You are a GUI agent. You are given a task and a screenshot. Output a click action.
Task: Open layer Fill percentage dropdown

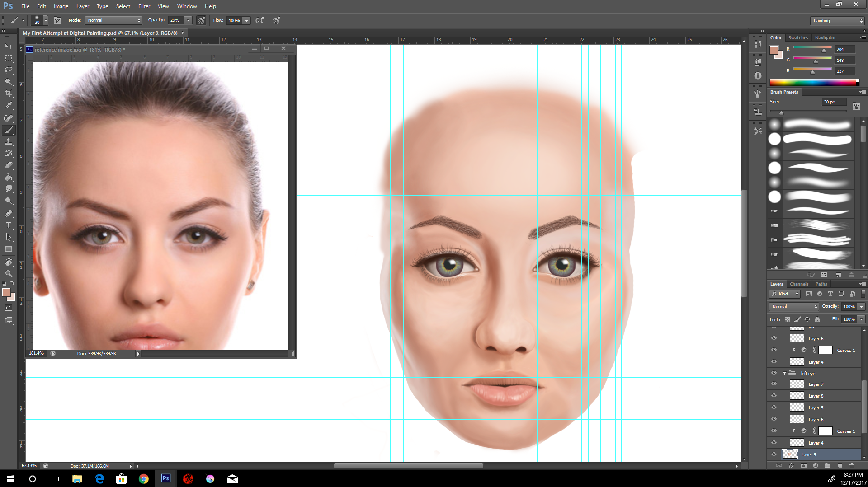coord(862,319)
